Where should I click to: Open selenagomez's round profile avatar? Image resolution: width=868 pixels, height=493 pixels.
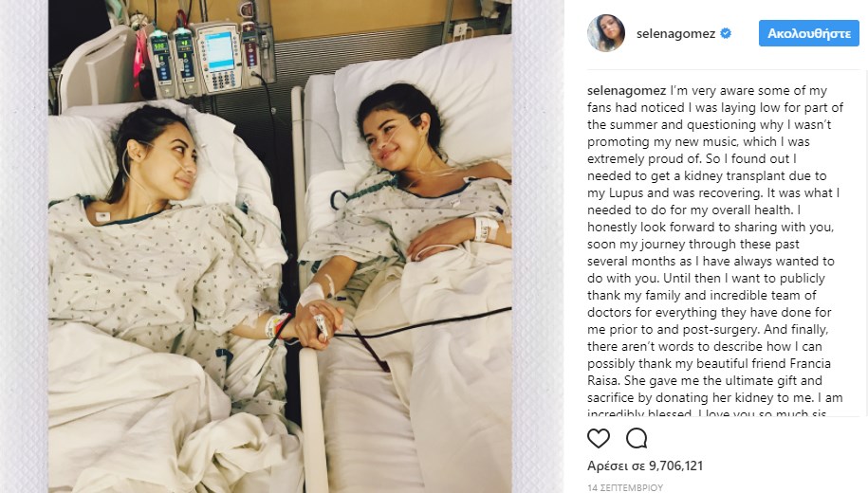606,33
